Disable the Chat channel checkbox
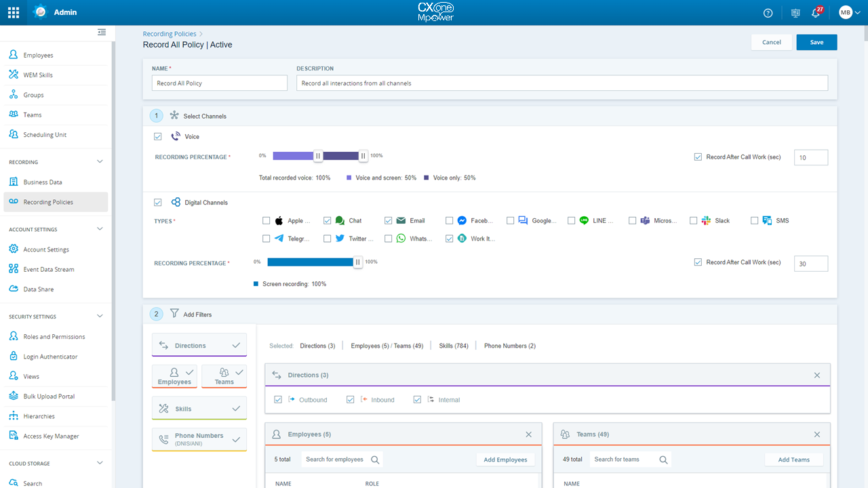Image resolution: width=868 pixels, height=488 pixels. tap(328, 220)
